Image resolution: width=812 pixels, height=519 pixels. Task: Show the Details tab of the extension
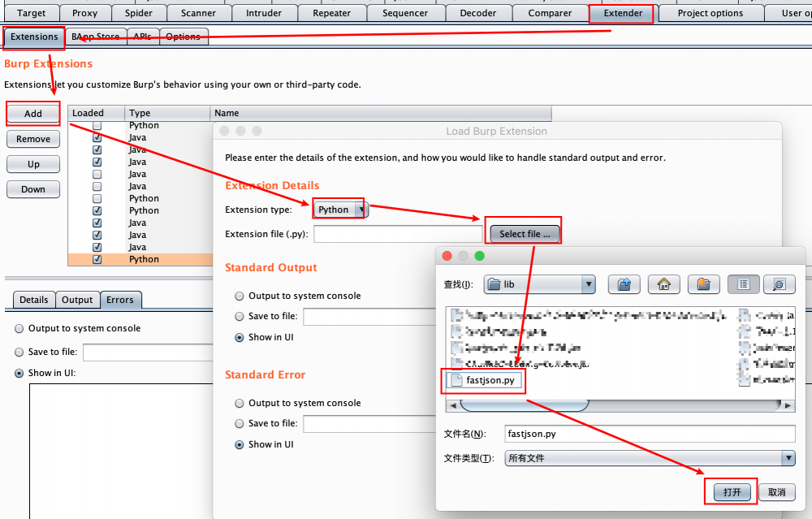[x=33, y=300]
